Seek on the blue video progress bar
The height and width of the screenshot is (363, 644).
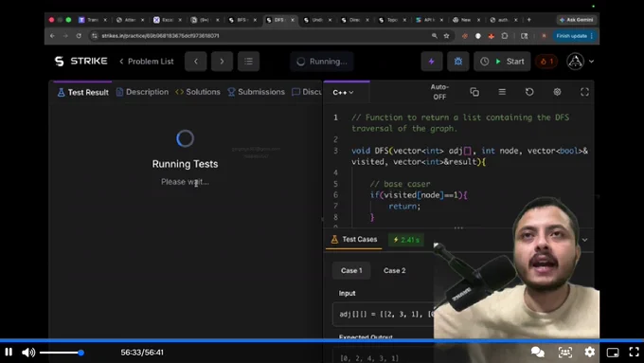(322, 340)
